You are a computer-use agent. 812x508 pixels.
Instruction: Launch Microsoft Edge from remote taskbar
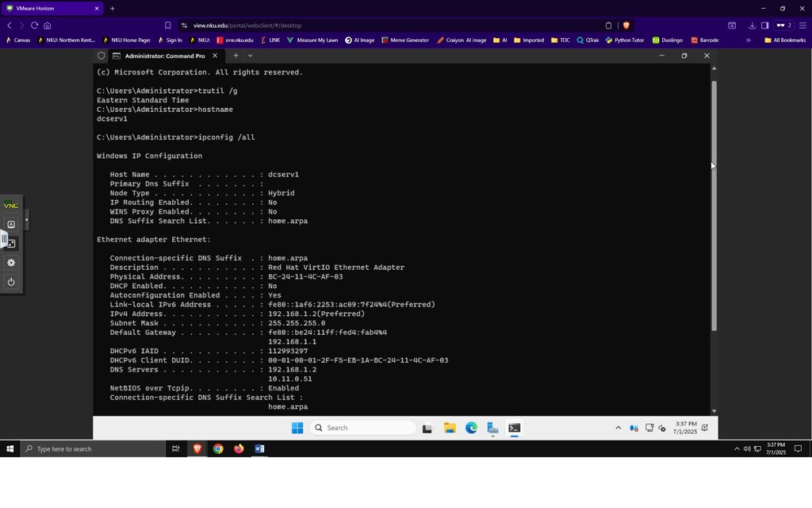pyautogui.click(x=471, y=428)
